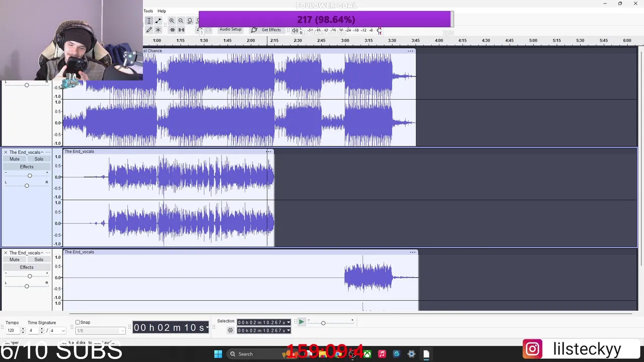The image size is (644, 362).
Task: Open Effects for selected The End_vocals track
Action: pos(27,166)
